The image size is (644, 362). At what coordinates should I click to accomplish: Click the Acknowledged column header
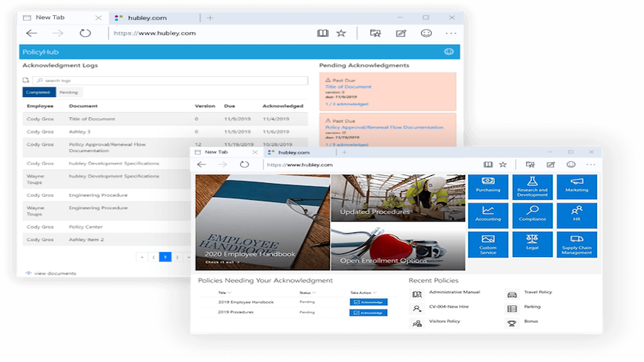point(283,106)
